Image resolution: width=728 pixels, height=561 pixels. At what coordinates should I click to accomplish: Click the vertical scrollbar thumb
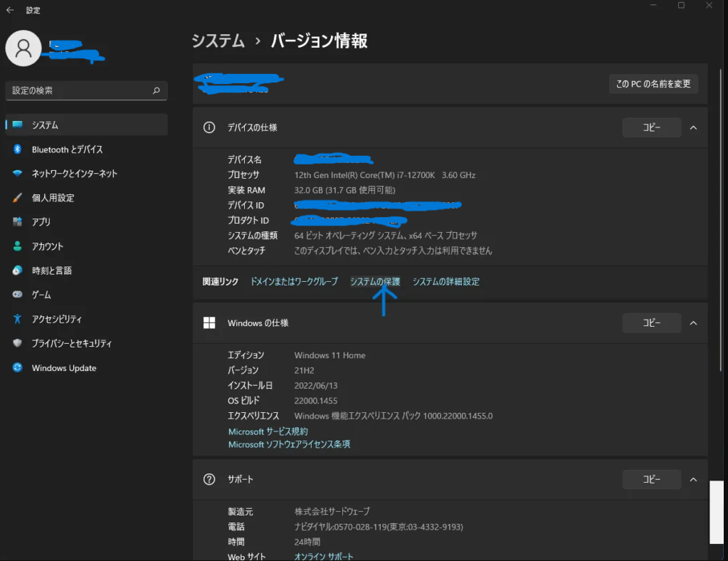coord(721,219)
